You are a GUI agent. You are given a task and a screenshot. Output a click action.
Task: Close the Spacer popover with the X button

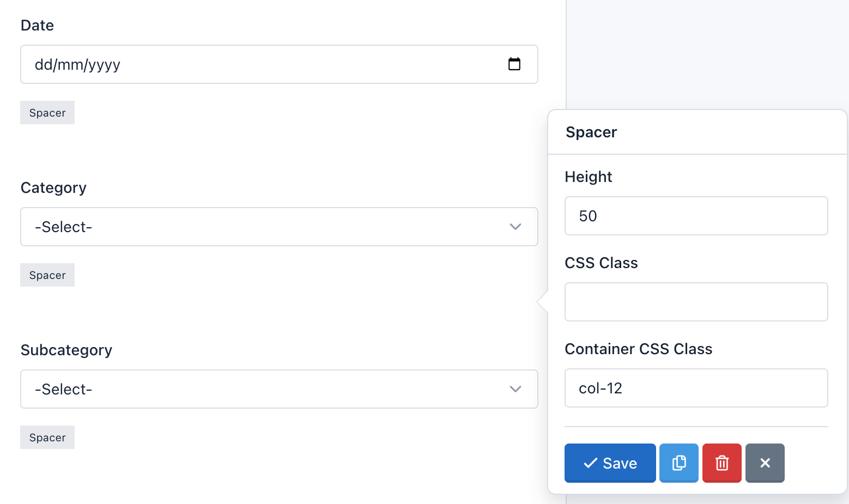pyautogui.click(x=765, y=463)
